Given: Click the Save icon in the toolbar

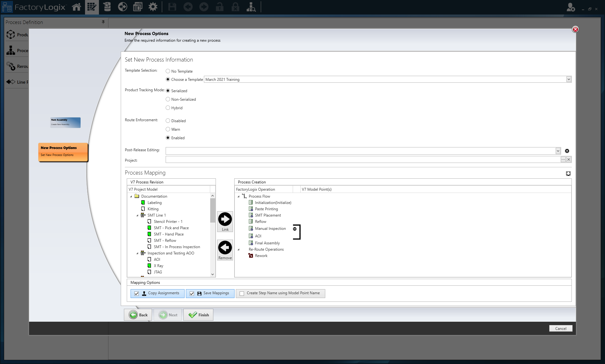Looking at the screenshot, I should pos(172,7).
